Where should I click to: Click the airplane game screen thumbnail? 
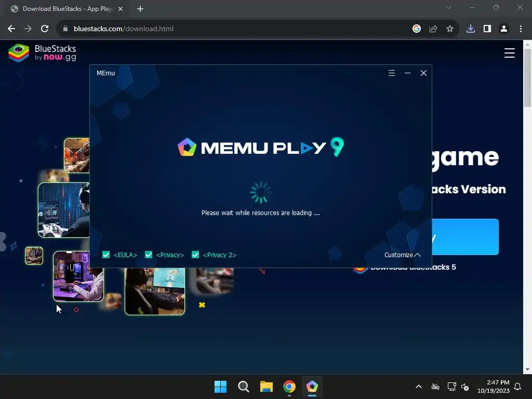pyautogui.click(x=155, y=291)
